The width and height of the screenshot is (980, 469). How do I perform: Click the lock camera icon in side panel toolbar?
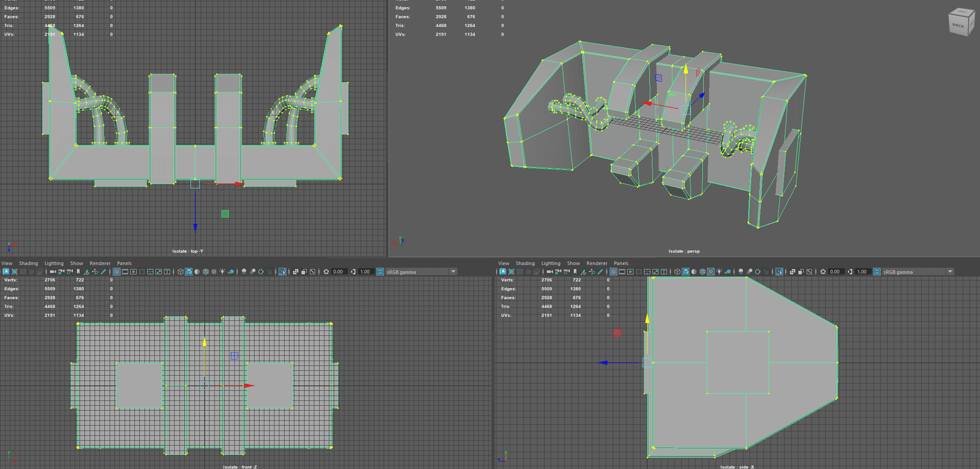pos(557,272)
